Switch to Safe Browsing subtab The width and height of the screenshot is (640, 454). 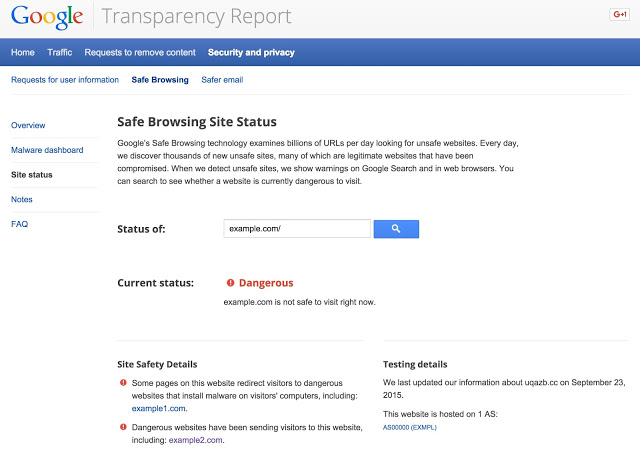tap(160, 80)
